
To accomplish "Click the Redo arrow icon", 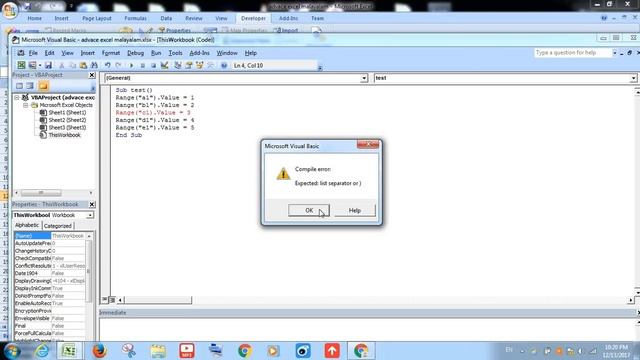I will (118, 65).
